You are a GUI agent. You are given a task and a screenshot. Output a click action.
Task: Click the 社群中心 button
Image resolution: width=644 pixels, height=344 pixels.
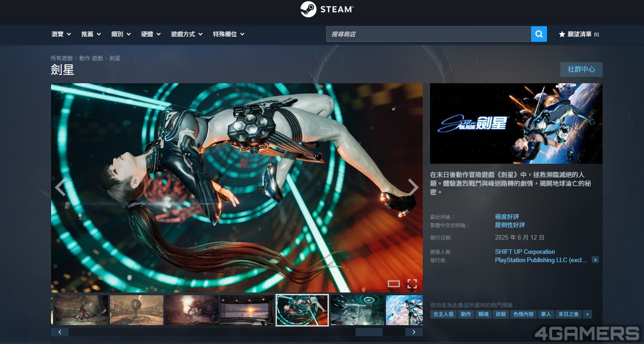coord(581,69)
